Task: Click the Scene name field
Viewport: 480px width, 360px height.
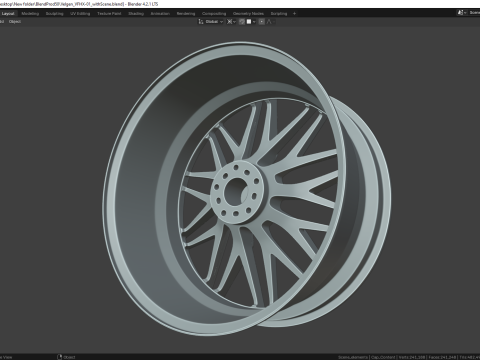Action: click(x=474, y=13)
